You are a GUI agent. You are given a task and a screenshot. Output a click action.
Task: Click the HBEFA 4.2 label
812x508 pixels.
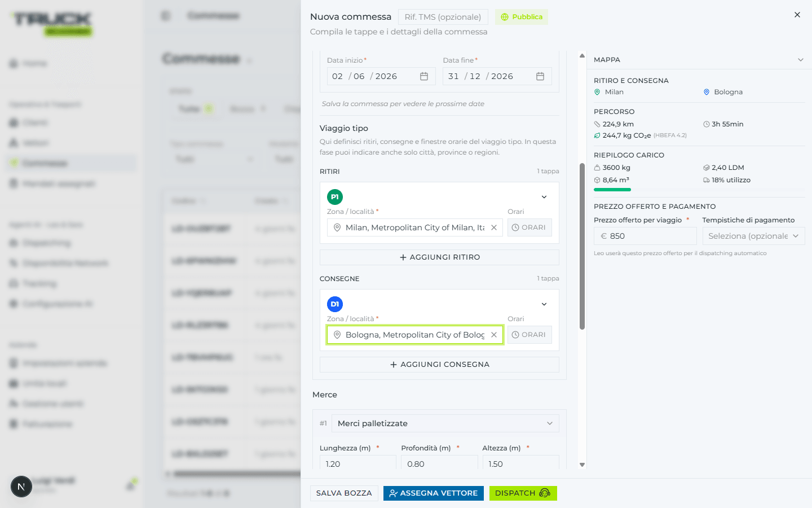pyautogui.click(x=670, y=135)
